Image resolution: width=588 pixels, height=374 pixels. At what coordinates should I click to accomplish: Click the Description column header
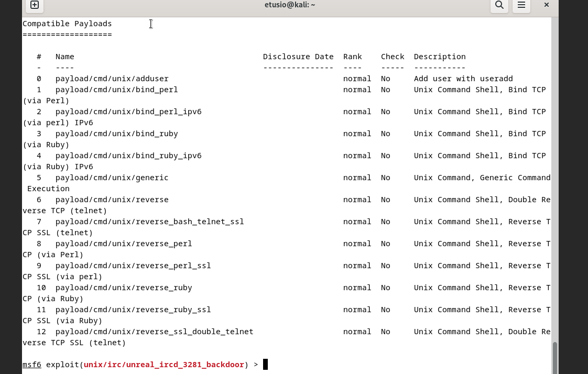click(x=440, y=57)
